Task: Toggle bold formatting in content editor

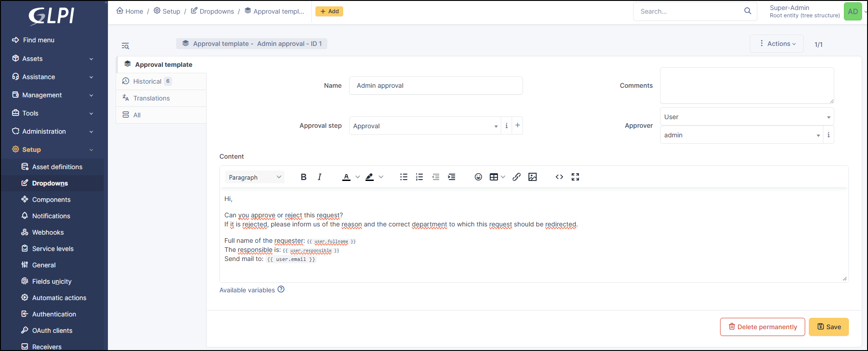Action: click(304, 177)
